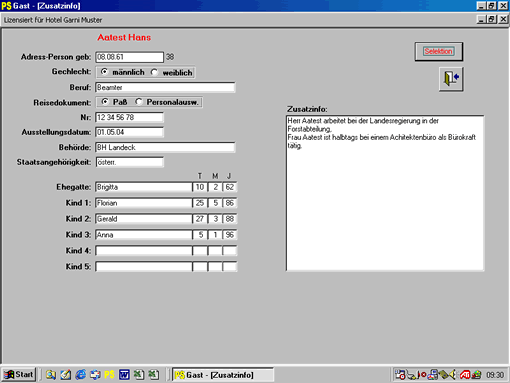Image resolution: width=510 pixels, height=383 pixels.
Task: Choose Paß as travel document
Action: click(105, 102)
